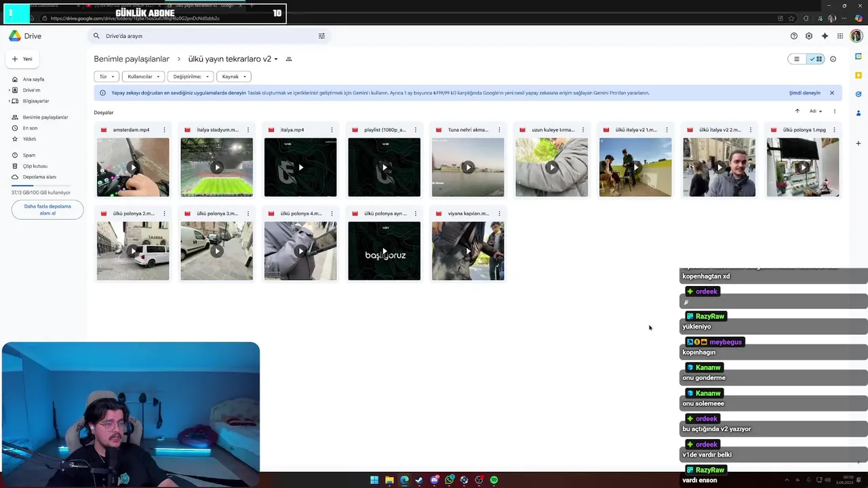Screen dimensions: 868x488
Task: Open the Adı sort dropdown
Action: [816, 111]
